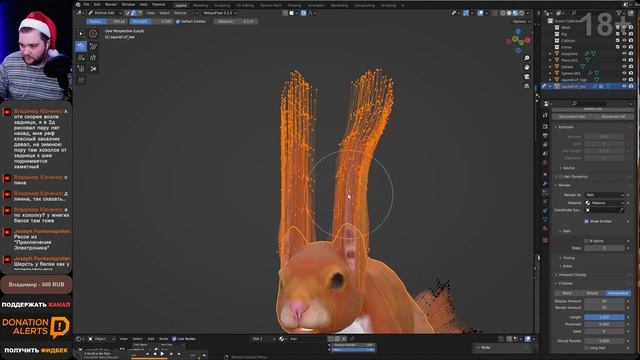Collapse the Children panel
The width and height of the screenshot is (640, 360).
click(565, 283)
